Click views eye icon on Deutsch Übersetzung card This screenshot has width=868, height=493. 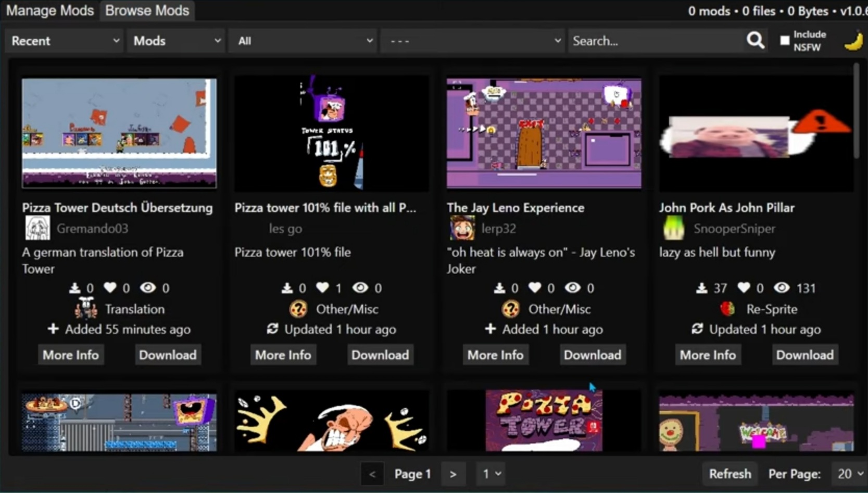point(148,288)
